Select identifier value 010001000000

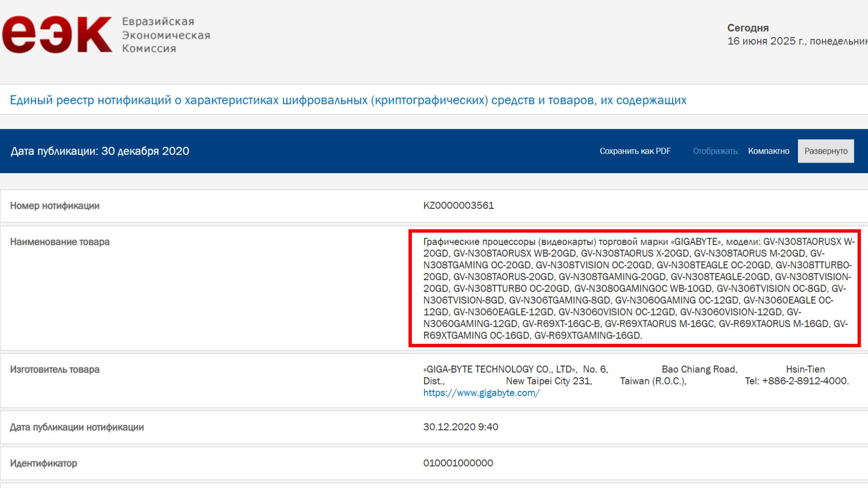[x=458, y=463]
